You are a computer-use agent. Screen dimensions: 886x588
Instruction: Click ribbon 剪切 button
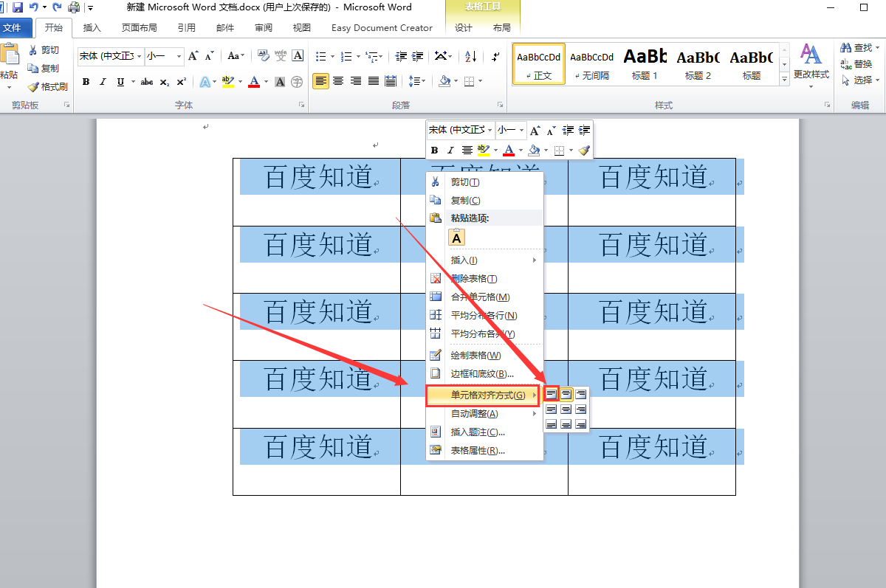[x=44, y=50]
